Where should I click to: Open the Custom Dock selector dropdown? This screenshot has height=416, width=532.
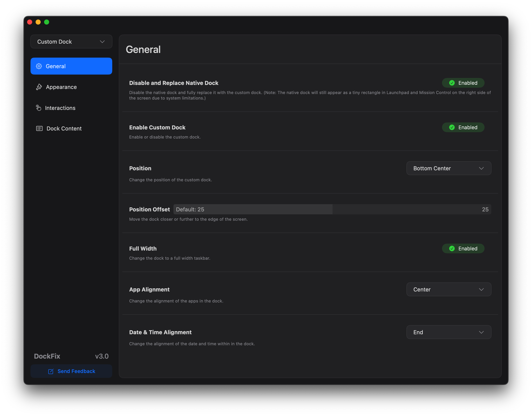pos(71,42)
